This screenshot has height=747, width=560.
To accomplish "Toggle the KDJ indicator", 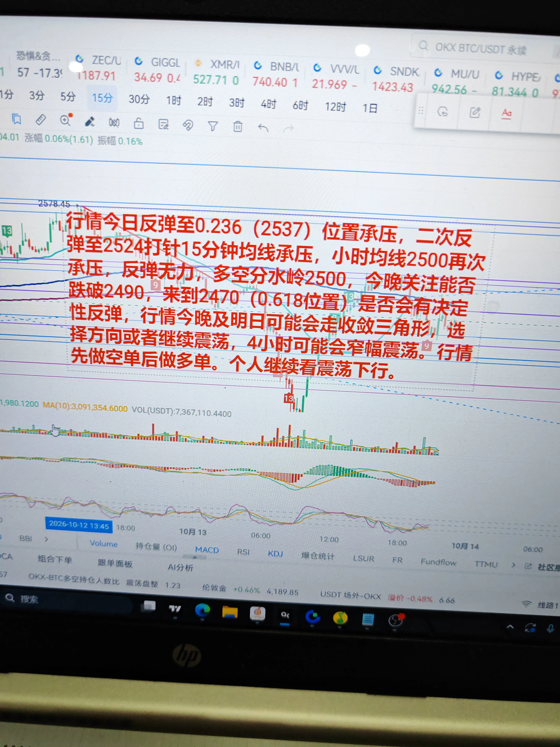I will pos(275,554).
